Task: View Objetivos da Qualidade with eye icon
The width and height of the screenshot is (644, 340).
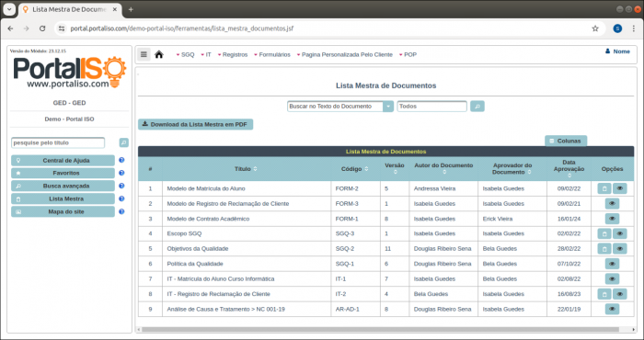Action: 620,248
